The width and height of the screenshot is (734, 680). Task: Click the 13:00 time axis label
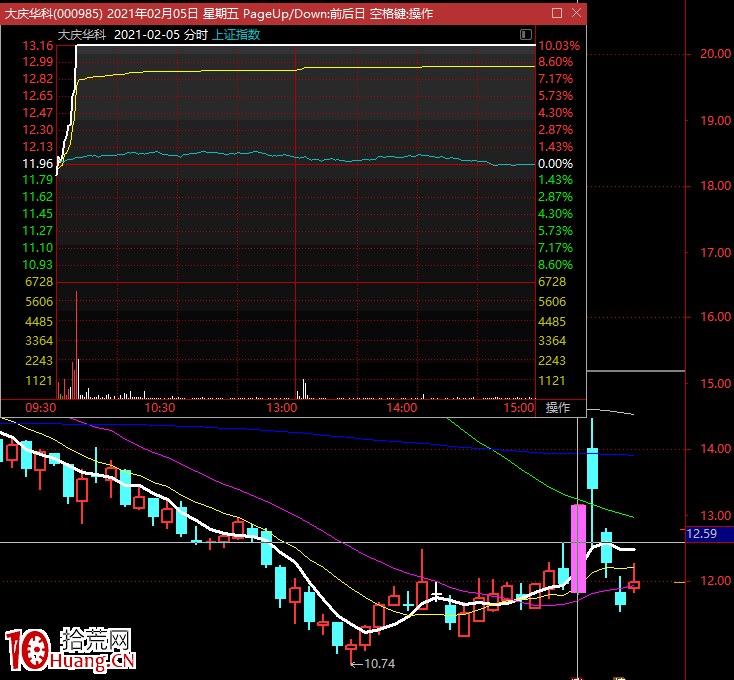pos(282,408)
